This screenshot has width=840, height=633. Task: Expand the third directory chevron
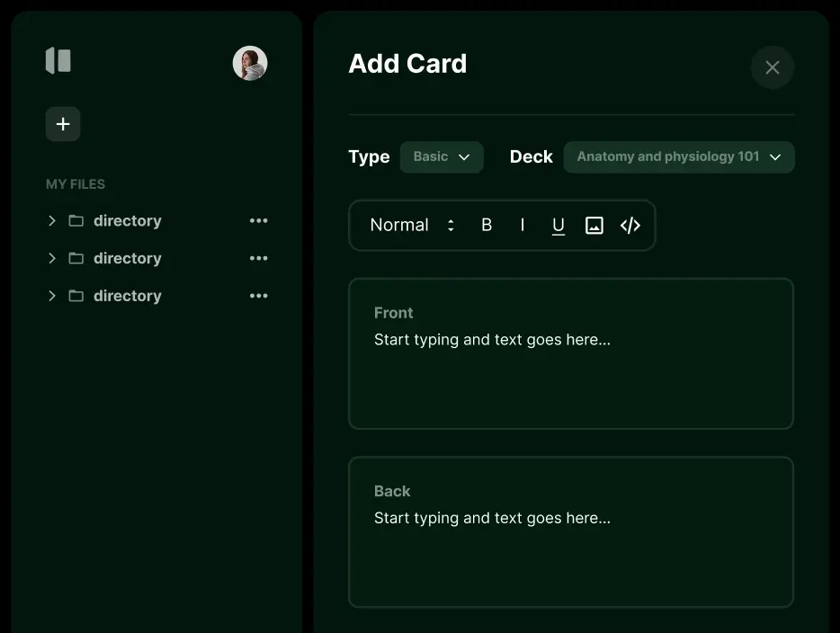[x=52, y=297]
